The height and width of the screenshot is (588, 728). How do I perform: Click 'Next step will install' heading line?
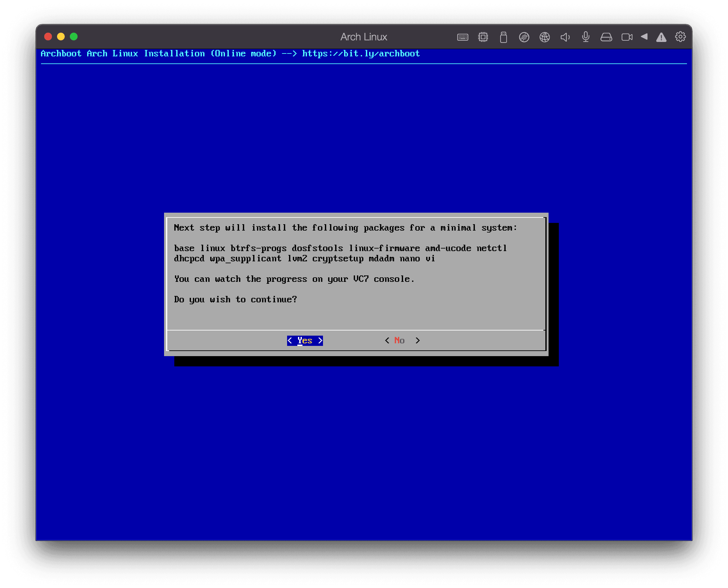coord(345,228)
